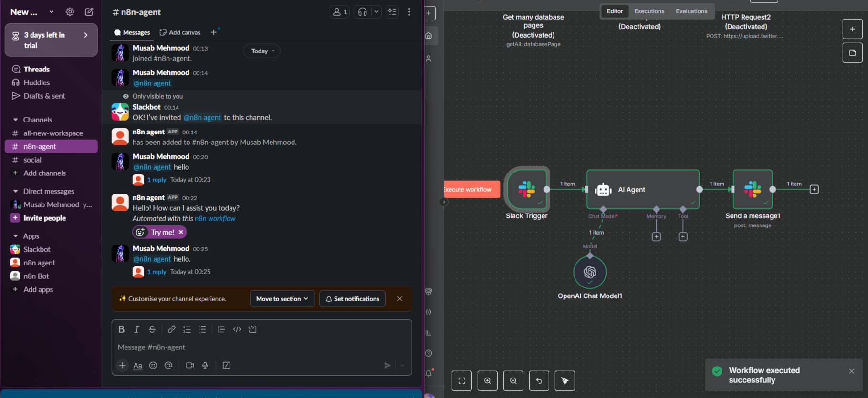Click the microphone record audio clip icon
Viewport: 868px width, 398px height.
click(205, 366)
